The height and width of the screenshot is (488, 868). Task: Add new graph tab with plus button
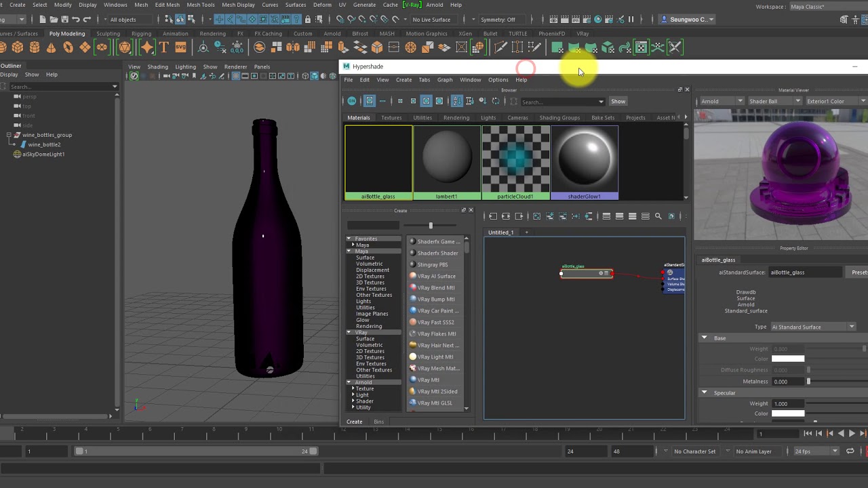526,232
